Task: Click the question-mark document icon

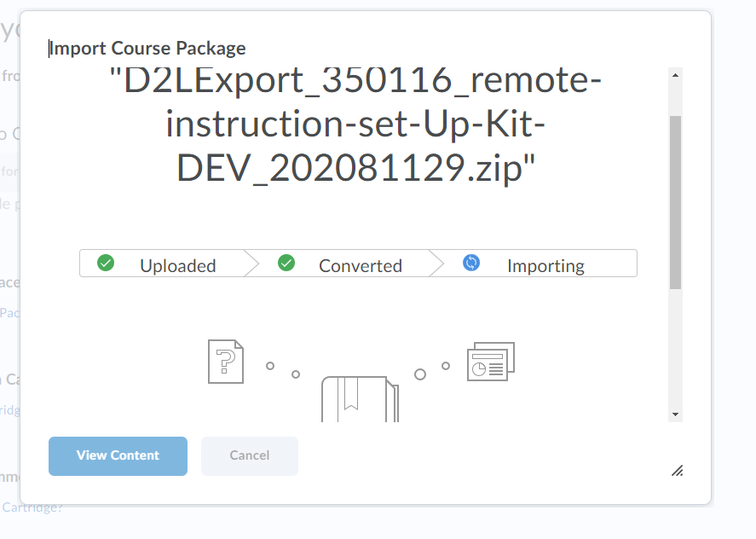Action: (x=226, y=362)
